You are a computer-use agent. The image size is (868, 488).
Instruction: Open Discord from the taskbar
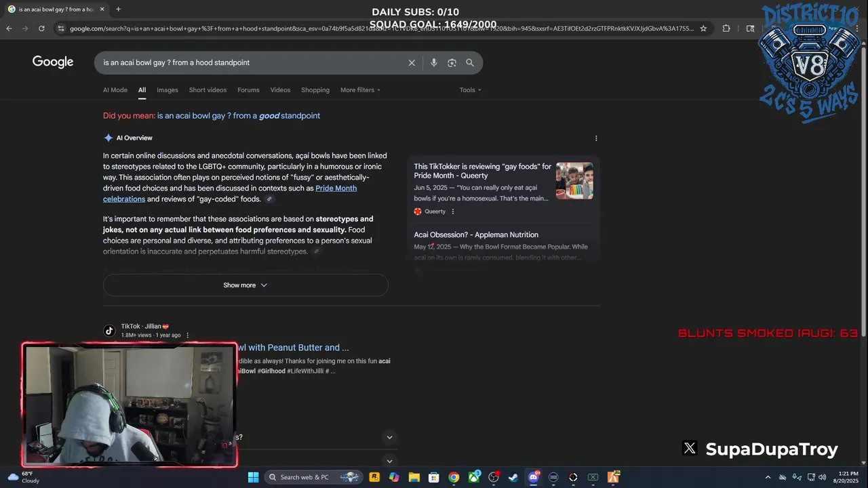tap(534, 477)
